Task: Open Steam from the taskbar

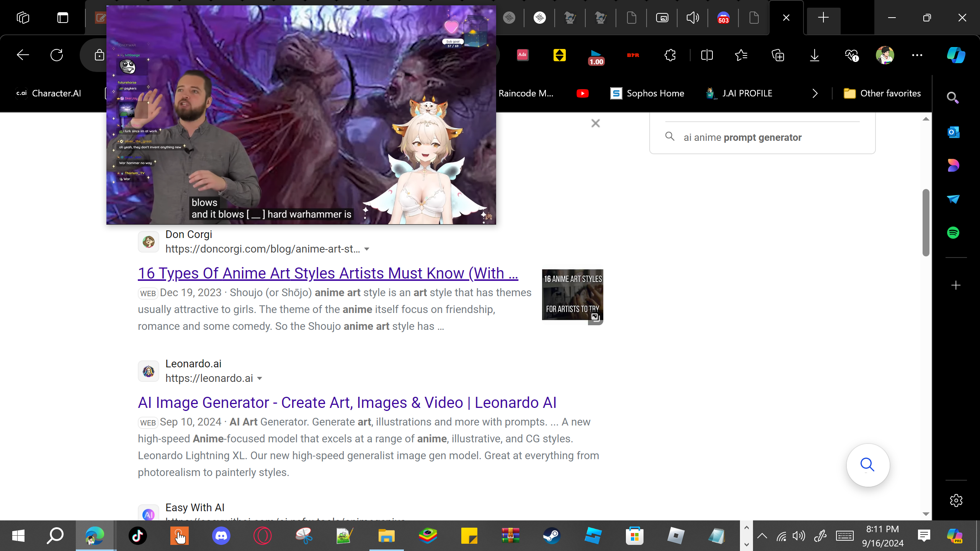Action: click(552, 536)
